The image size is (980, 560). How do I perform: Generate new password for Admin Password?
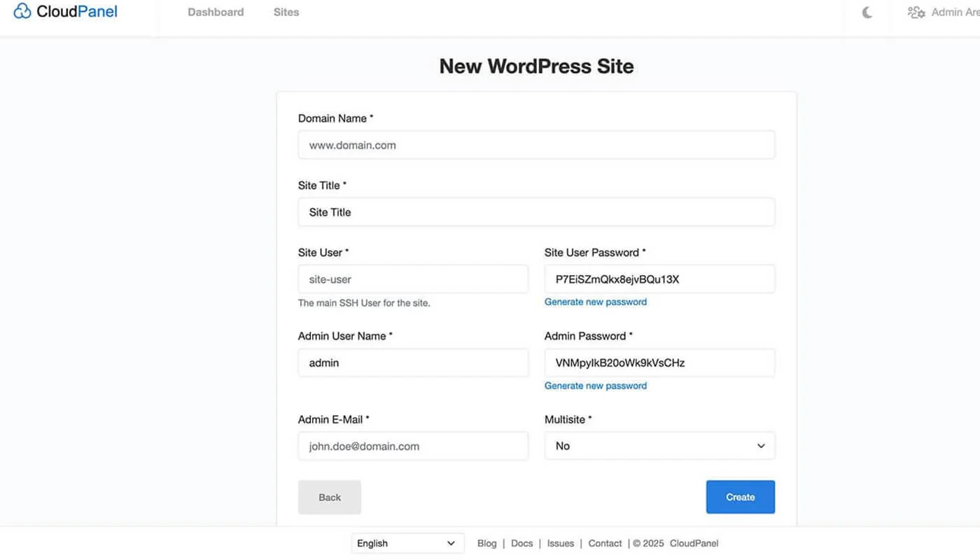pyautogui.click(x=595, y=385)
